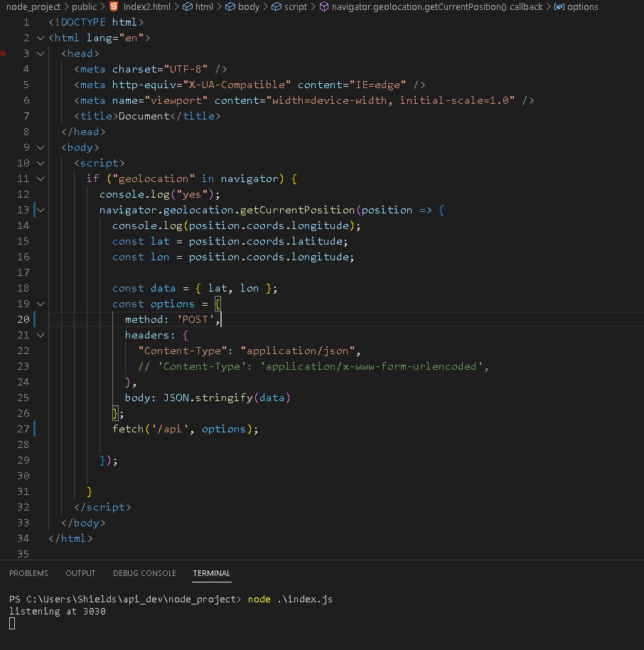Click the public folder breadcrumb
This screenshot has width=644, height=650.
click(84, 7)
